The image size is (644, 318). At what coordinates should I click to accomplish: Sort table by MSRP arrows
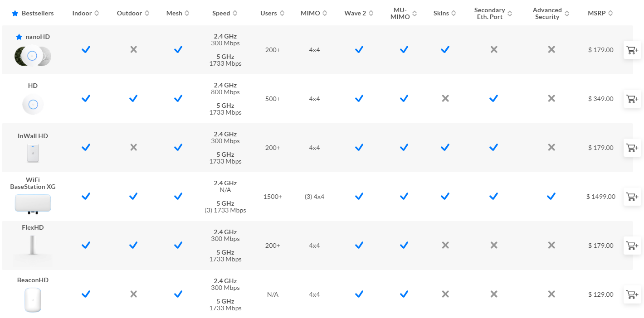coord(610,14)
